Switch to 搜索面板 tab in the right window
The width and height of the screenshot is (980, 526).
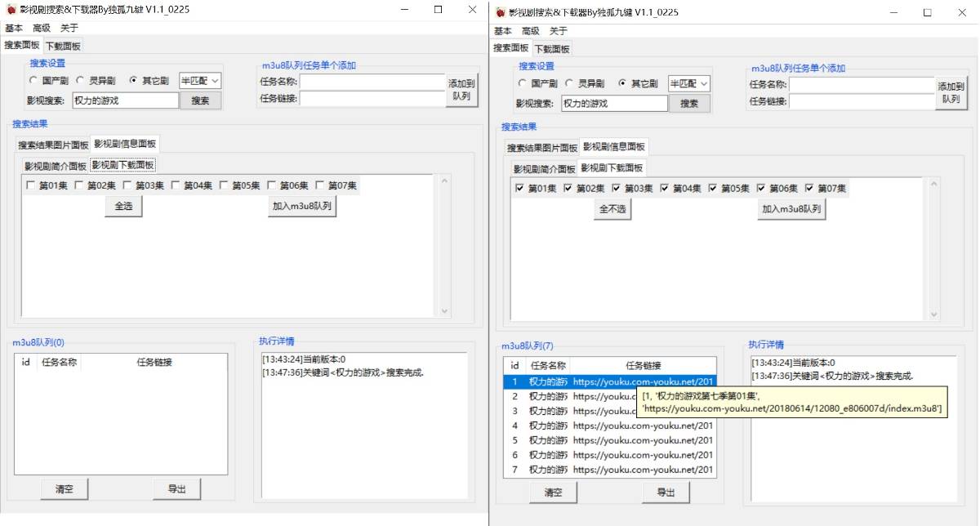511,48
